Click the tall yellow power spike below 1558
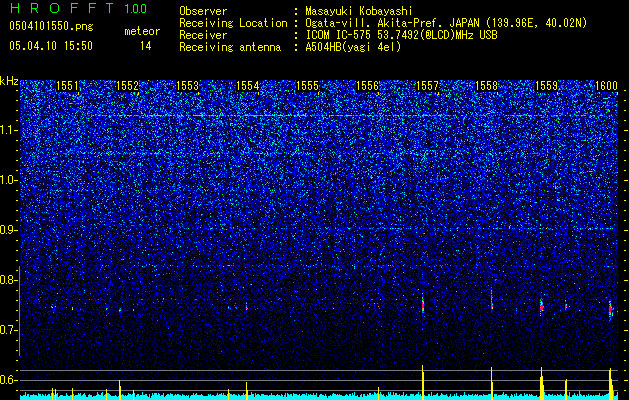This screenshot has height=400, width=629. click(x=492, y=383)
